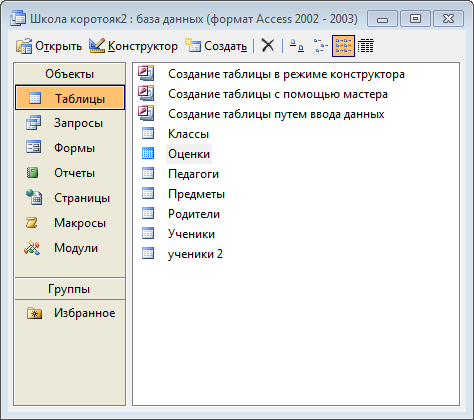Minimize the database window
This screenshot has height=420, width=474.
(382, 19)
